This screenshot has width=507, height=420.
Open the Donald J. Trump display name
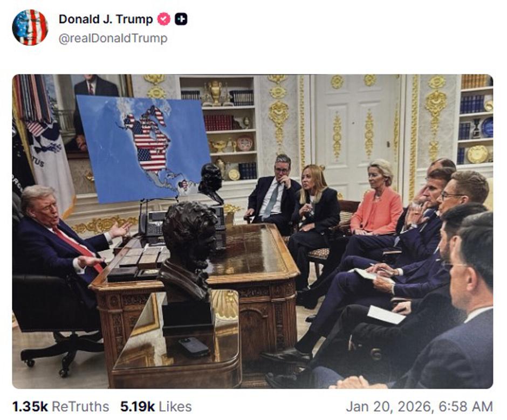click(106, 19)
